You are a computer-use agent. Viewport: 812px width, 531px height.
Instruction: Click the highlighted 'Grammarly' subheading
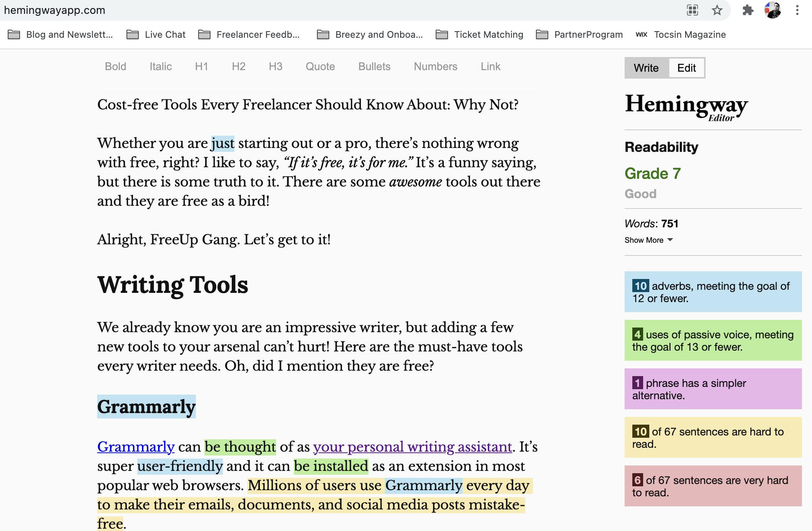(x=147, y=407)
